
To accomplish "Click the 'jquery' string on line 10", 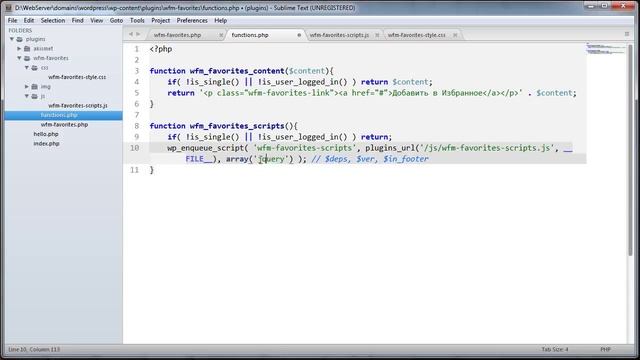I will [271, 159].
